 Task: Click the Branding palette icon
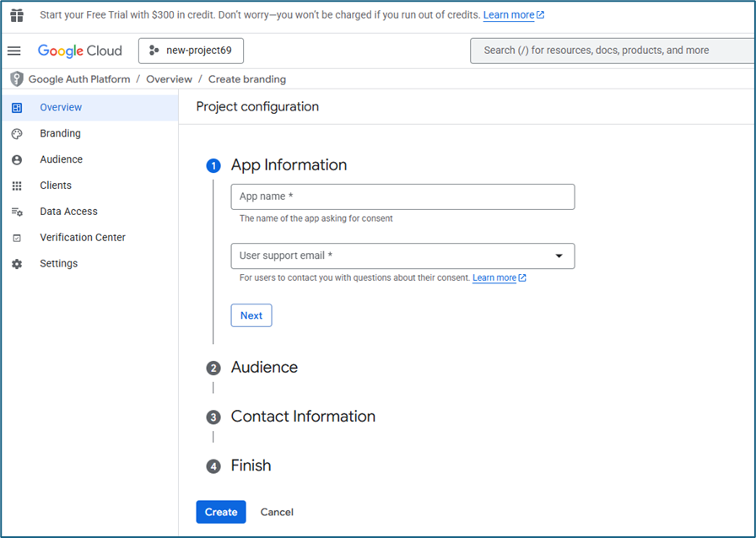[x=17, y=133]
